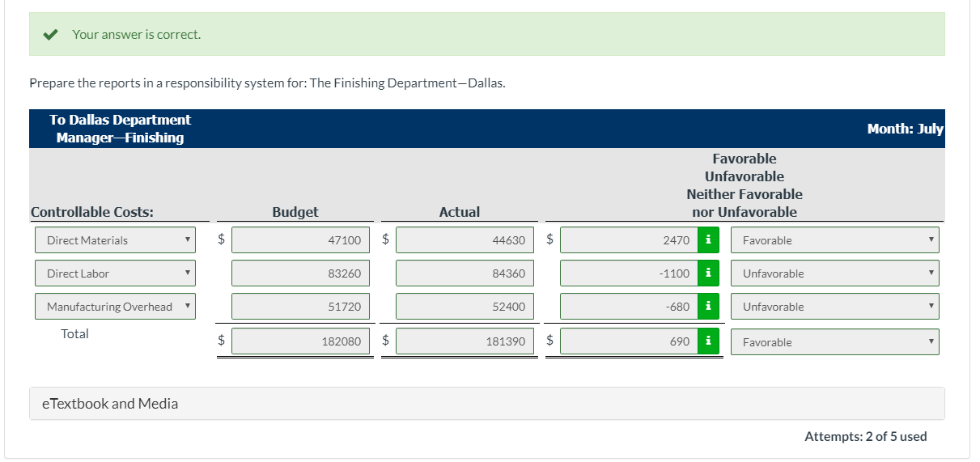
Task: Click variance field showing -1100
Action: click(x=629, y=273)
